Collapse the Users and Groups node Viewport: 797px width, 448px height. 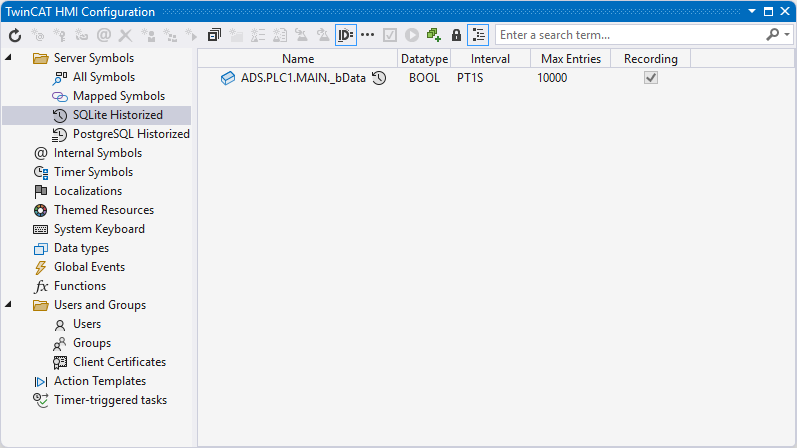[9, 305]
